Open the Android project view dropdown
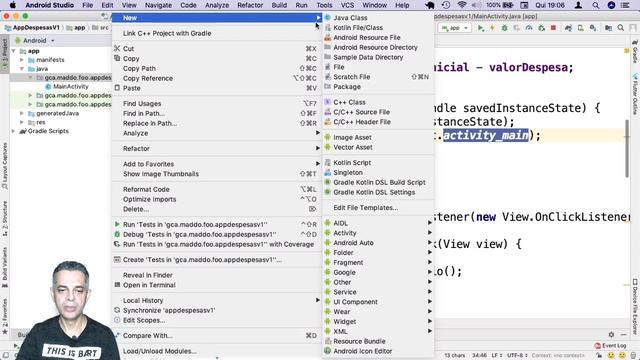Image resolution: width=640 pixels, height=360 pixels. click(x=35, y=40)
